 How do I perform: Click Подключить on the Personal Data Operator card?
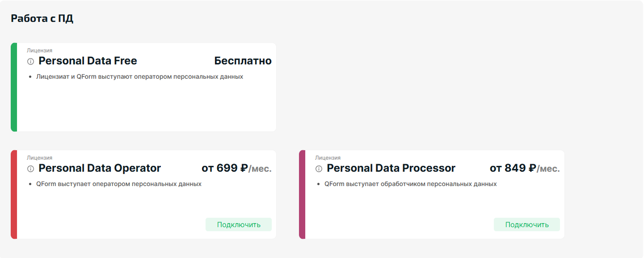tap(239, 224)
